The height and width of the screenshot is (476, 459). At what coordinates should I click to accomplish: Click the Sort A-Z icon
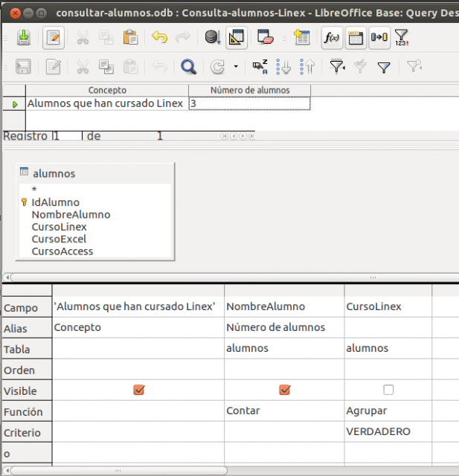(260, 66)
